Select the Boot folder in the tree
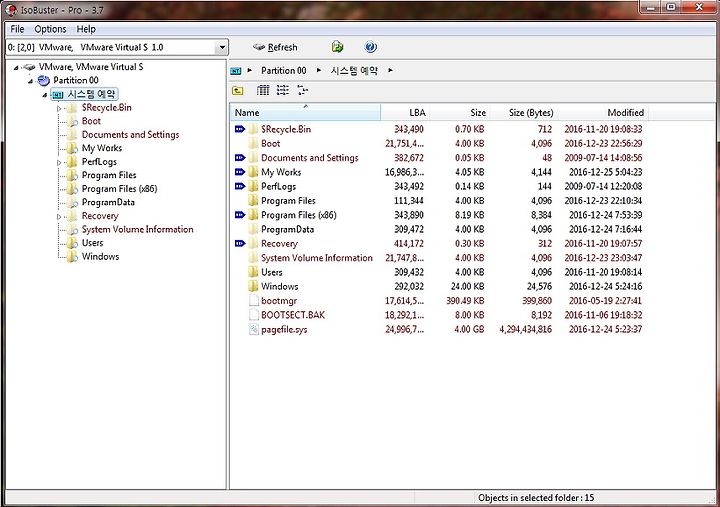The height and width of the screenshot is (507, 720). [91, 121]
